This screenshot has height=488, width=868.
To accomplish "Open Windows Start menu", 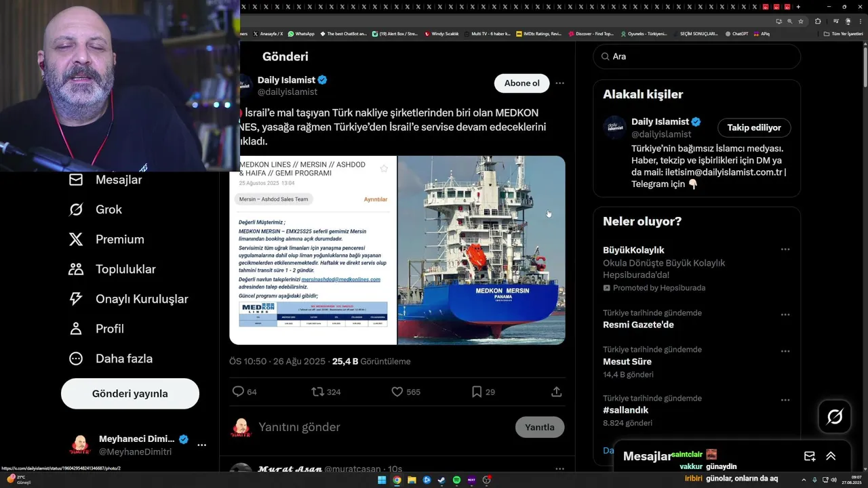I will point(382,480).
